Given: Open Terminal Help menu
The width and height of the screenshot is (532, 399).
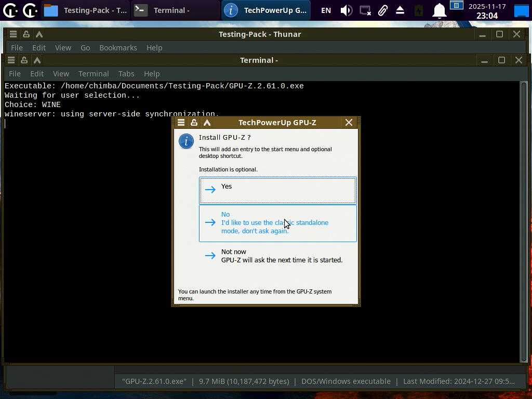Looking at the screenshot, I should [x=152, y=74].
